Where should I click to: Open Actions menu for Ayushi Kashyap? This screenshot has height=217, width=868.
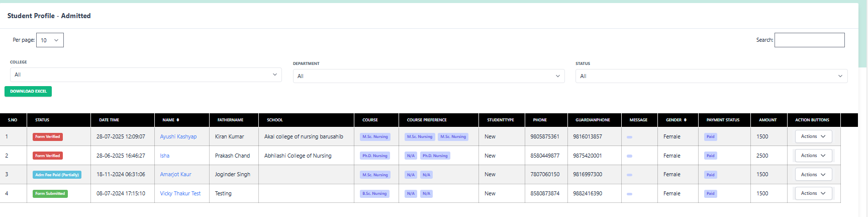coord(813,136)
